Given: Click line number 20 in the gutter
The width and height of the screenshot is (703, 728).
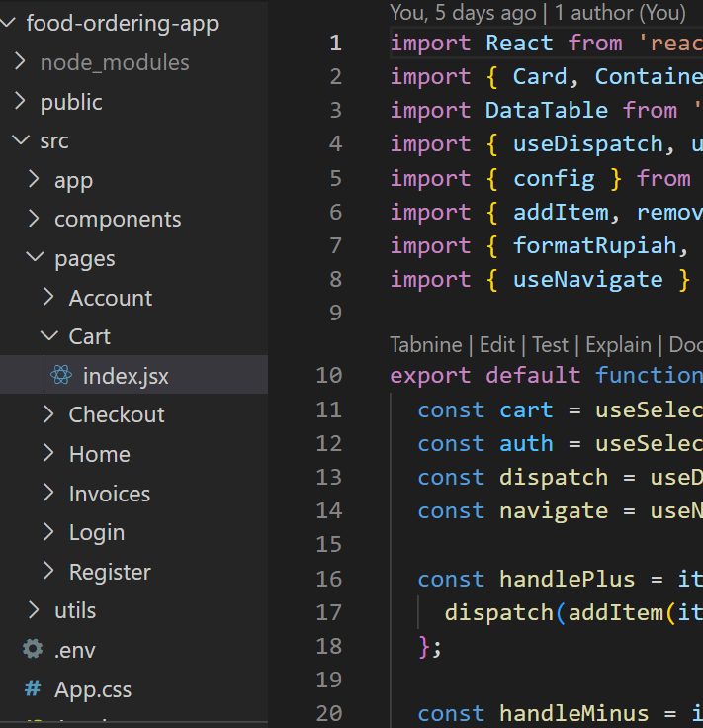Looking at the screenshot, I should coord(329,713).
